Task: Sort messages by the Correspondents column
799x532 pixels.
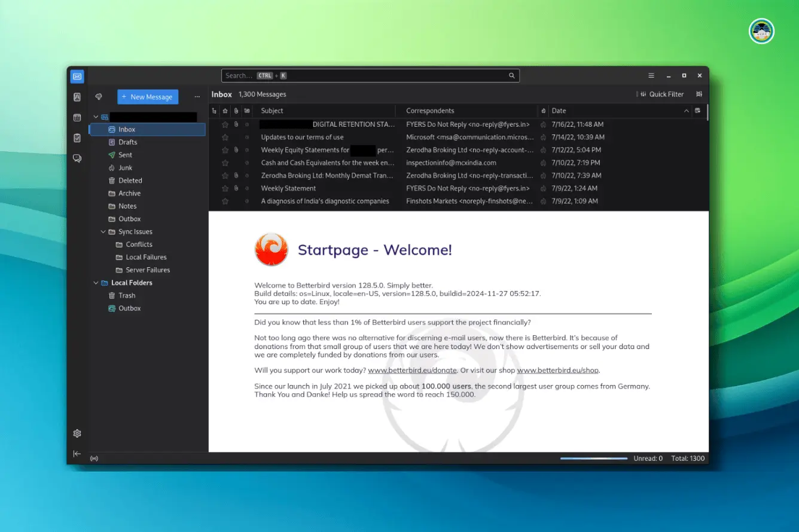Action: click(x=430, y=111)
